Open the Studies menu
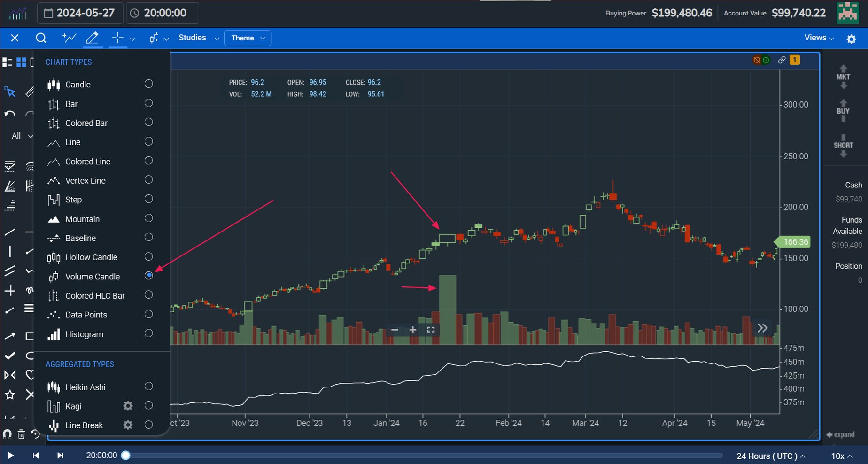Screen dimensions: 868x464 point(192,38)
